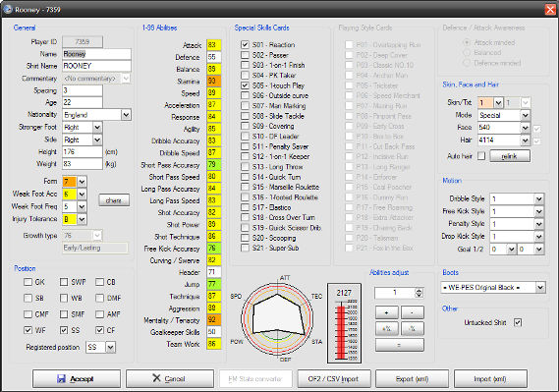Click the Cancel button with X icon
559x392 pixels.
[x=170, y=378]
